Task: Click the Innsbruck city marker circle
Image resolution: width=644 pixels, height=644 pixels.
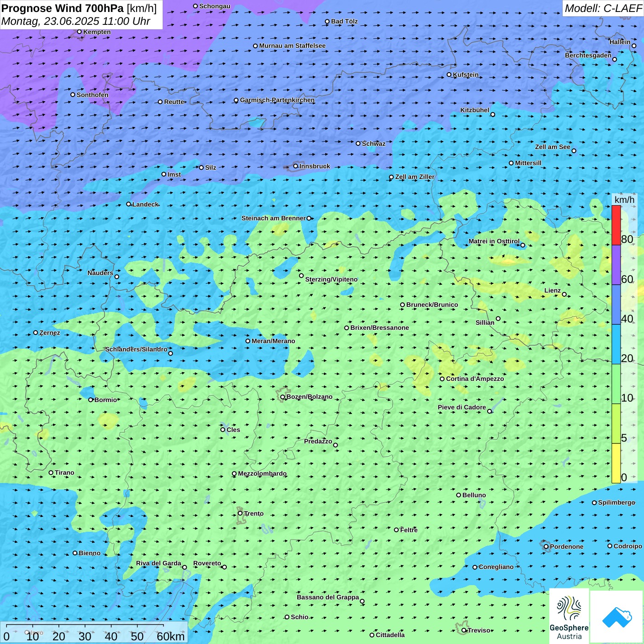Action: [x=296, y=166]
